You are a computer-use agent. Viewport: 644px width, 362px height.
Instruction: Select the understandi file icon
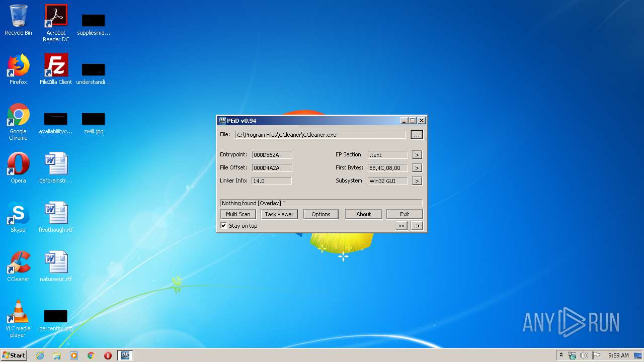tap(94, 74)
